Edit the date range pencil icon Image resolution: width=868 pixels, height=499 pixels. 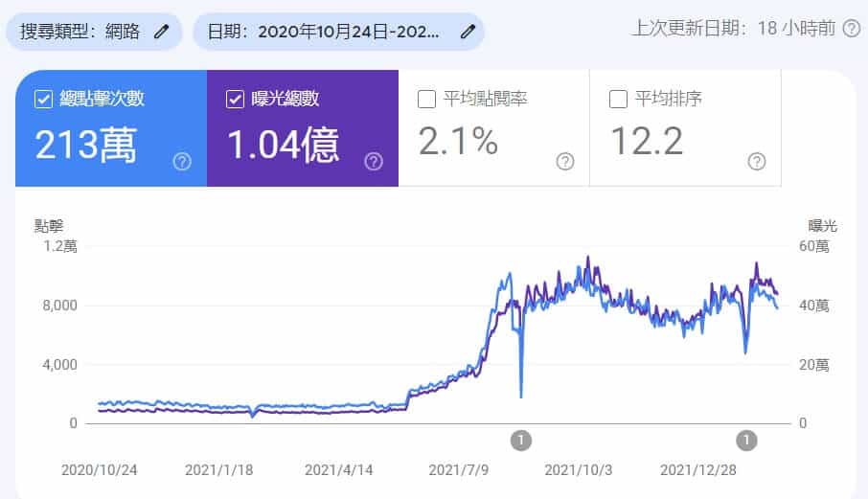(468, 32)
